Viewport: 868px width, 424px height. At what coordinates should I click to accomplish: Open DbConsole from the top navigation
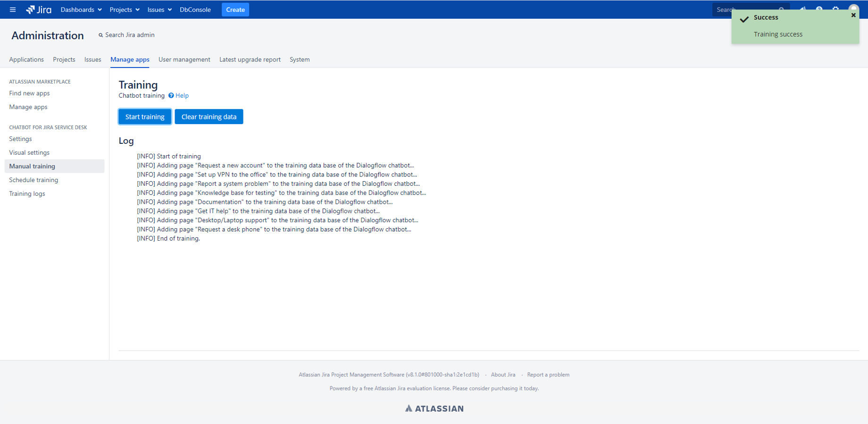[x=195, y=9]
